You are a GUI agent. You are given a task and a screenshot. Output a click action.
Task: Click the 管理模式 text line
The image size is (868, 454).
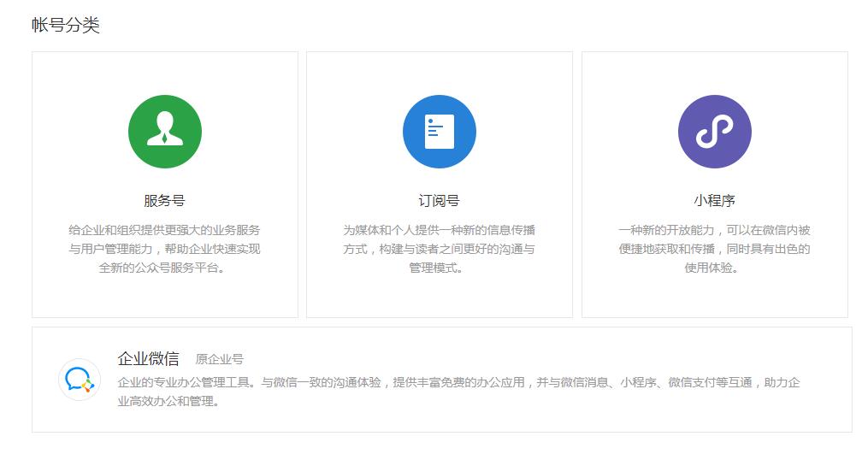440,268
